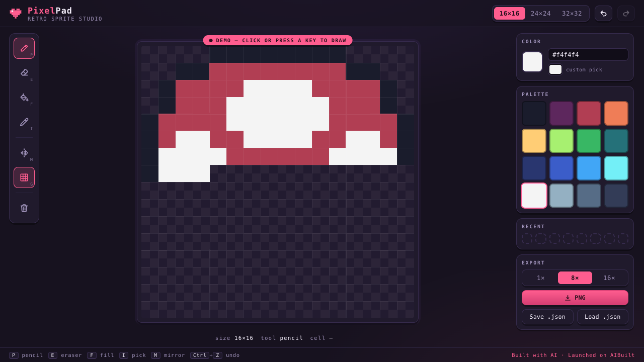Pick the slate gray palette swatch
Viewport: 644px width, 362px height.
[x=589, y=196]
